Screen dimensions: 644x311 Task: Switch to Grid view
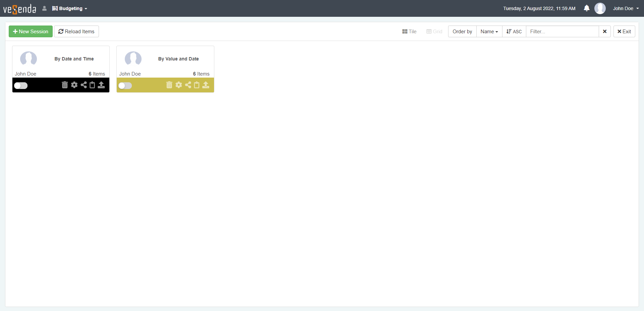pos(434,32)
